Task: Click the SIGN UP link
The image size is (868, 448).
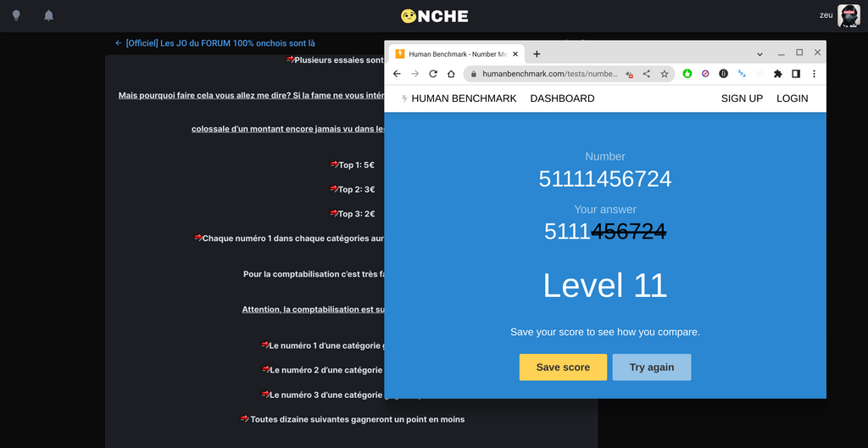Action: [742, 98]
